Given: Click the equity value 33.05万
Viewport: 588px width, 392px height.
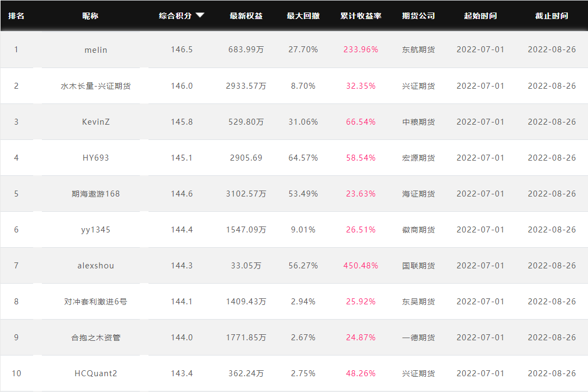Looking at the screenshot, I should click(x=246, y=266).
